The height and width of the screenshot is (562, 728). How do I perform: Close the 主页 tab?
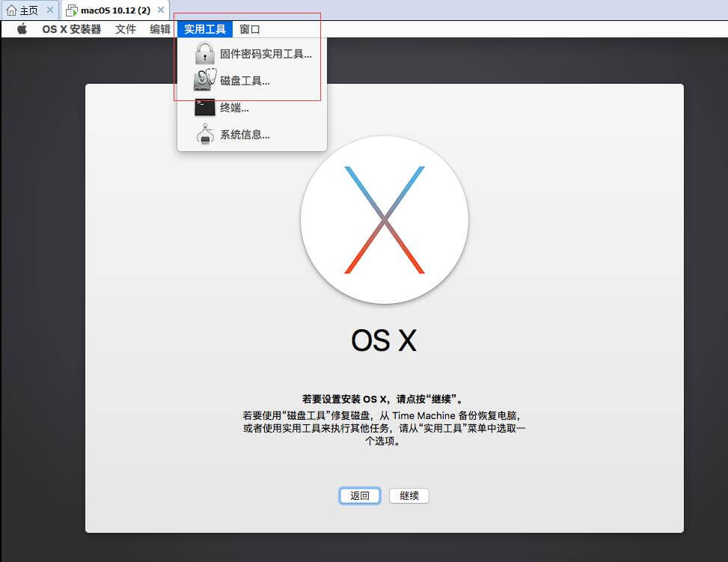pos(49,10)
